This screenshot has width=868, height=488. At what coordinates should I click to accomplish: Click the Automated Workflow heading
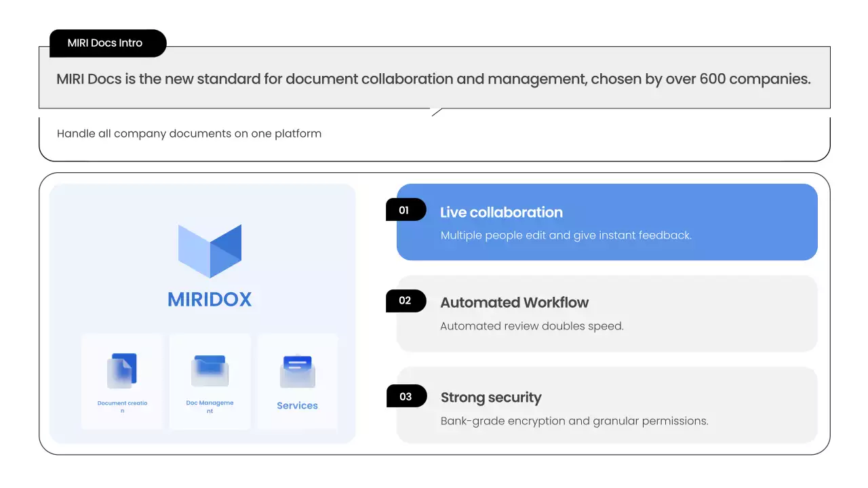tap(514, 302)
